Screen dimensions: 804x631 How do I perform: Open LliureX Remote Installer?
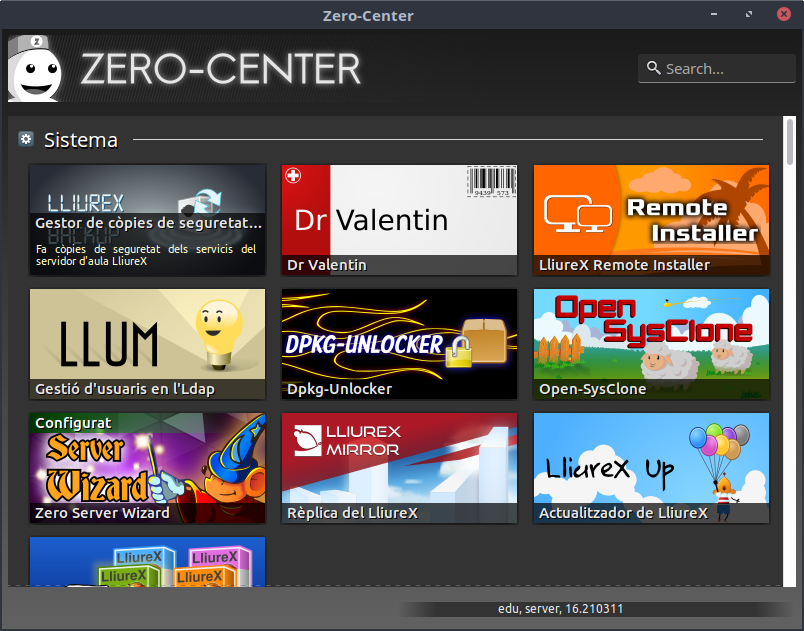click(651, 220)
